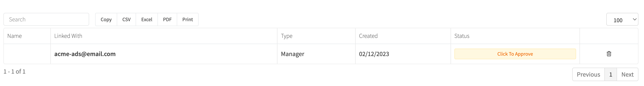The height and width of the screenshot is (86, 644).
Task: Select page 1 in the pagination
Action: tap(611, 74)
